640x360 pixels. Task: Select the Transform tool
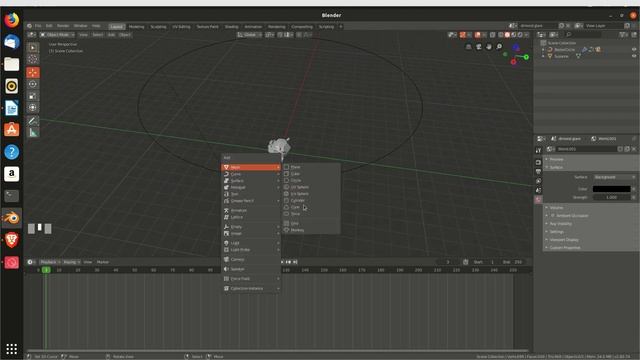[33, 108]
